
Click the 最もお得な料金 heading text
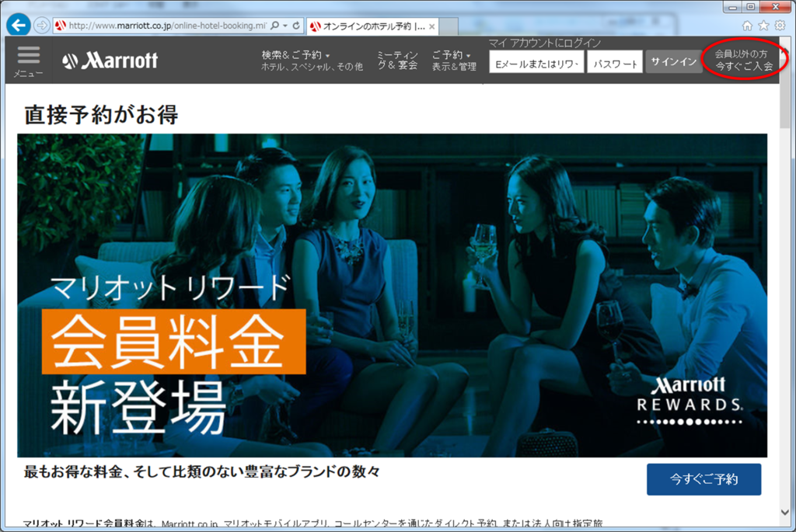pos(201,471)
